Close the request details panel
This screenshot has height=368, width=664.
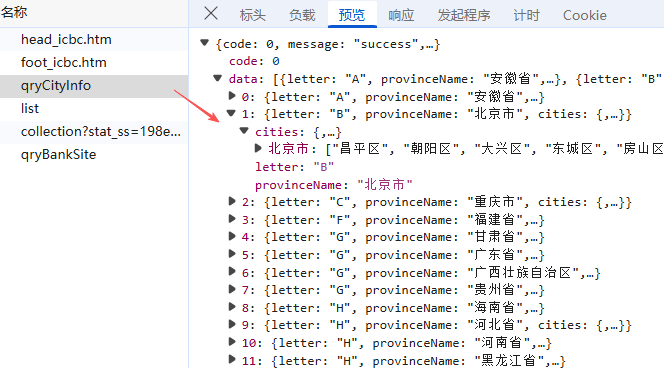coord(210,14)
